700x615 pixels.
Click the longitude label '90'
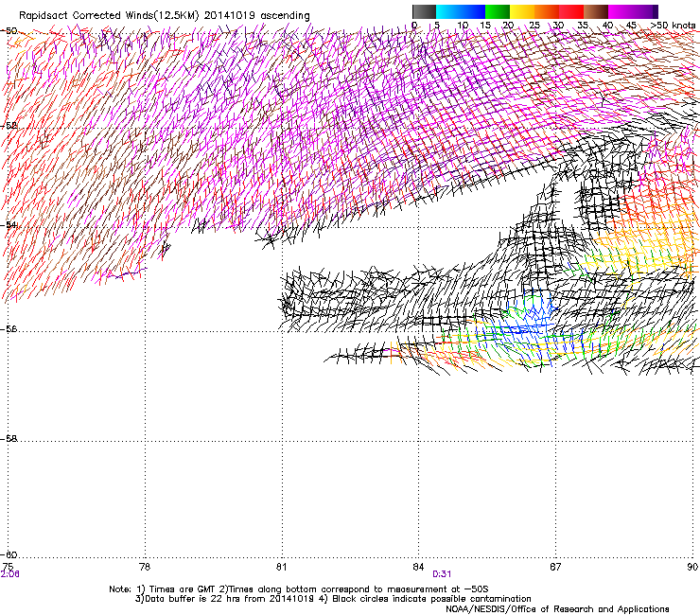coord(692,567)
